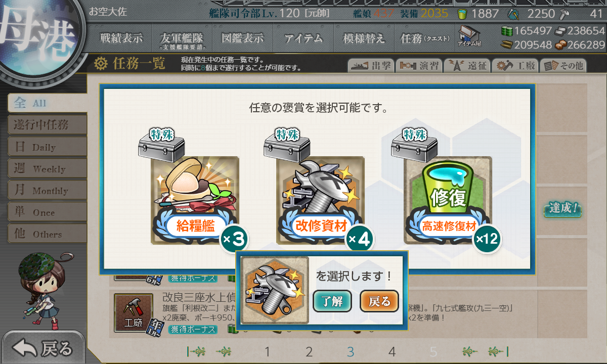
Task: Open 図鑑表示 encyclopedia menu
Action: tap(242, 38)
